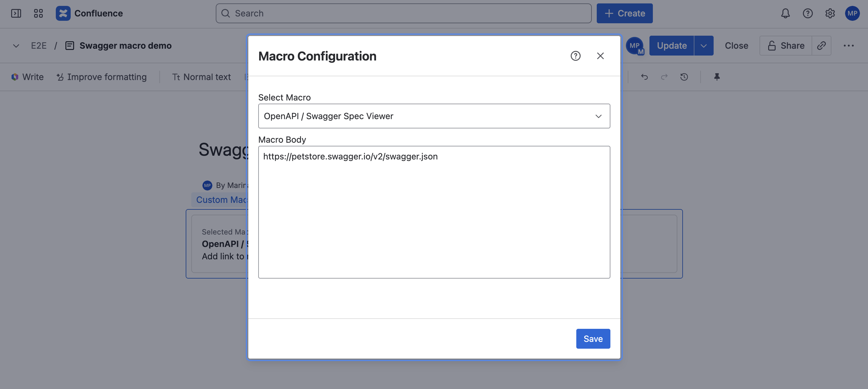Click the redo arrow in editor toolbar

pos(664,77)
